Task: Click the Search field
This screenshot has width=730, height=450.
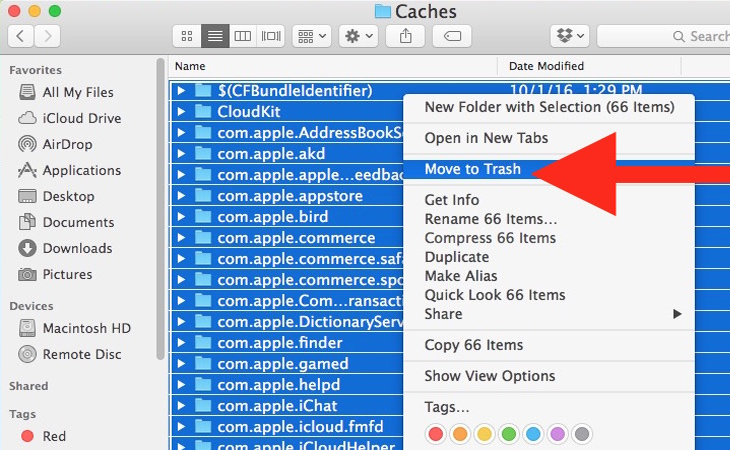Action: click(663, 36)
